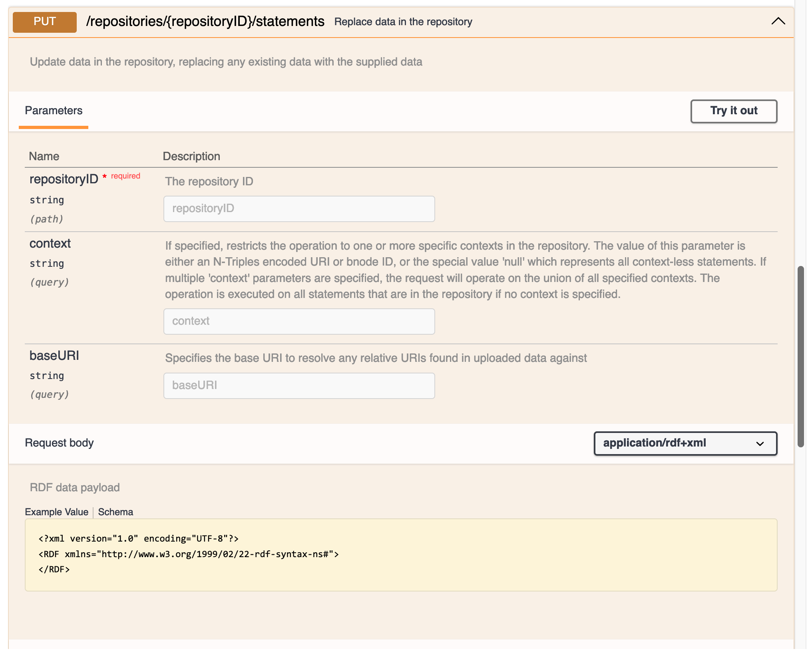Click the 'Description' column header
This screenshot has width=812, height=655.
191,156
